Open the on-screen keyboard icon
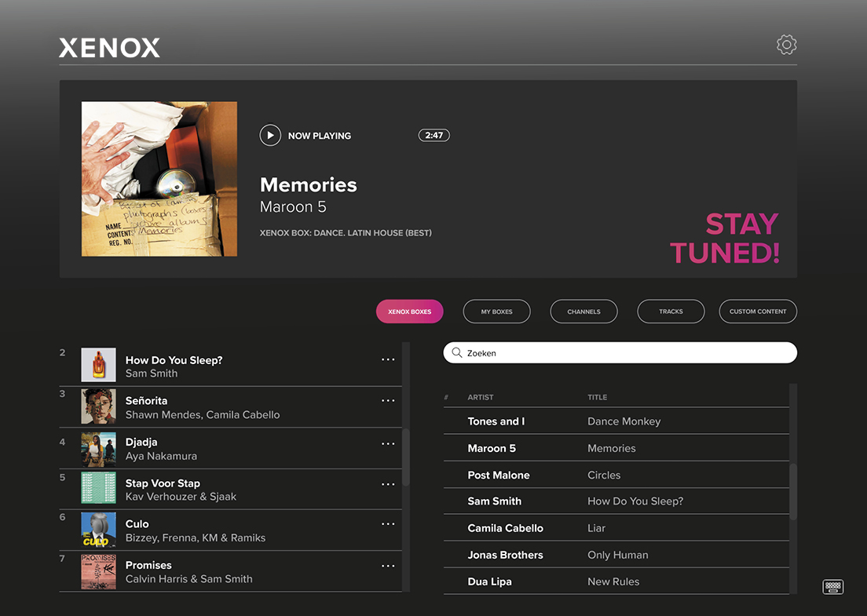867x616 pixels. (x=832, y=587)
